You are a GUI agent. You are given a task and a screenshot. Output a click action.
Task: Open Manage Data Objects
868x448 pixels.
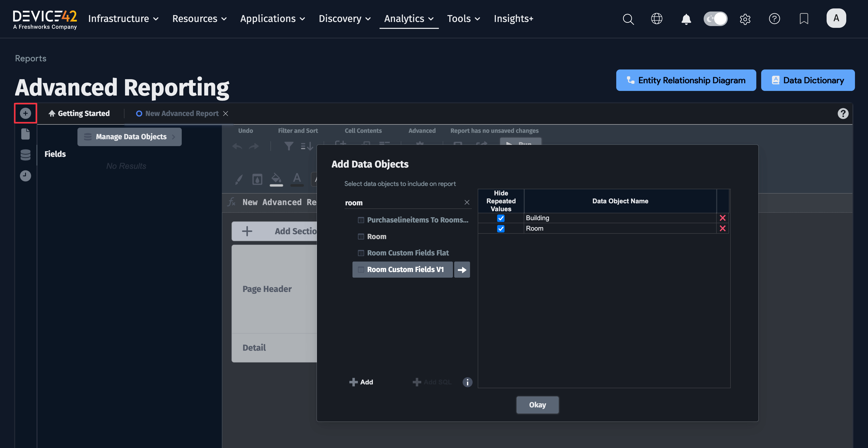point(129,137)
